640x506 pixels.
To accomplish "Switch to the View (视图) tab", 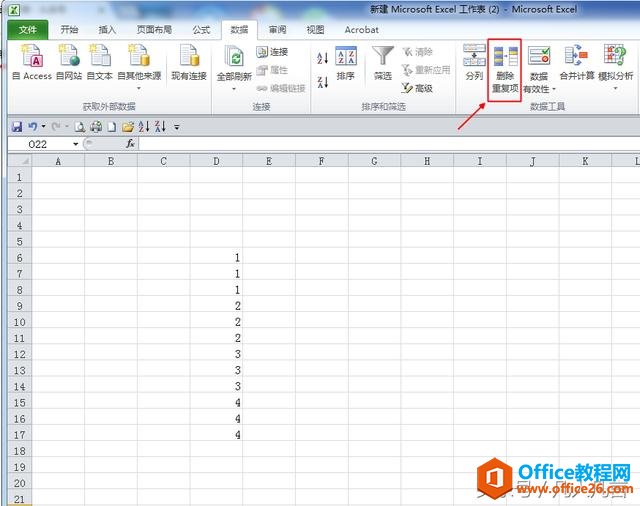I will pyautogui.click(x=315, y=30).
